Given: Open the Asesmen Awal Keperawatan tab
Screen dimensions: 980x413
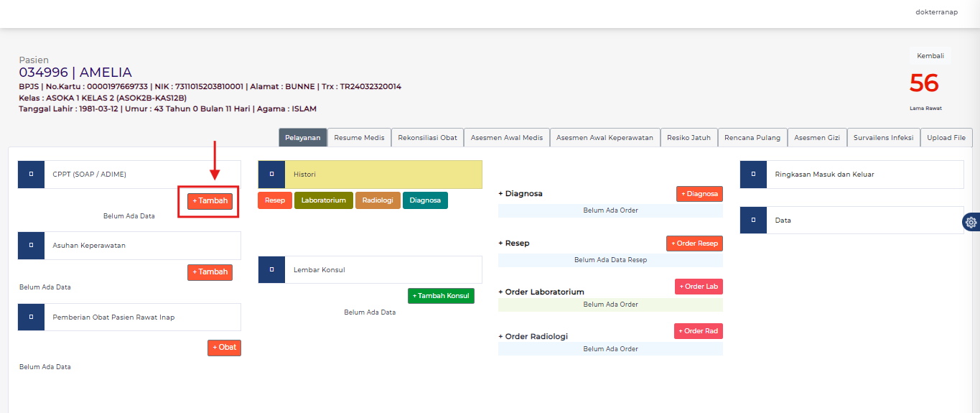Looking at the screenshot, I should click(x=605, y=138).
